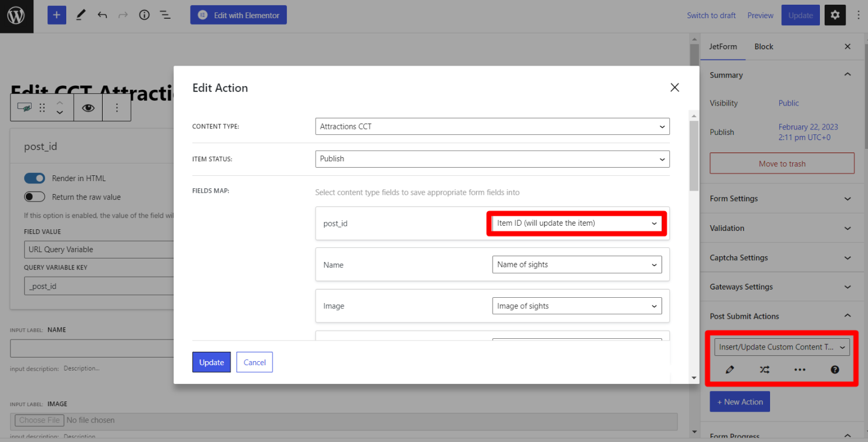Open the settings gear in top bar
Image resolution: width=868 pixels, height=442 pixels.
835,15
